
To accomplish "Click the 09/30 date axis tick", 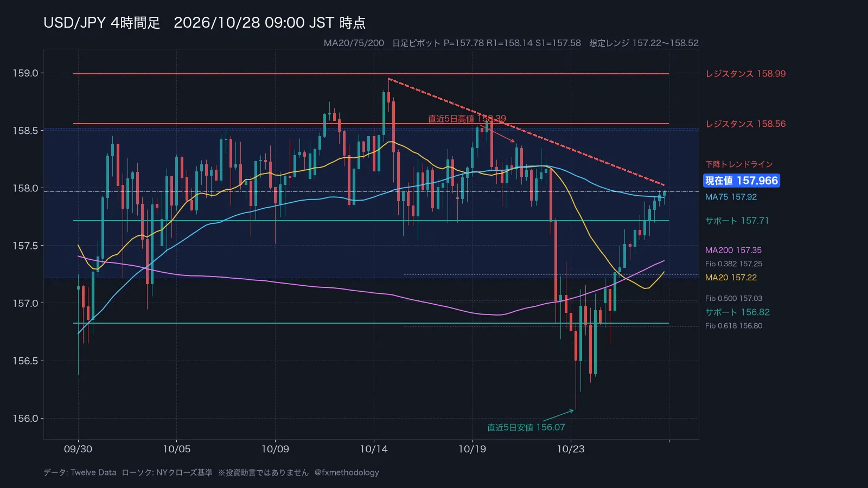I will 78,449.
